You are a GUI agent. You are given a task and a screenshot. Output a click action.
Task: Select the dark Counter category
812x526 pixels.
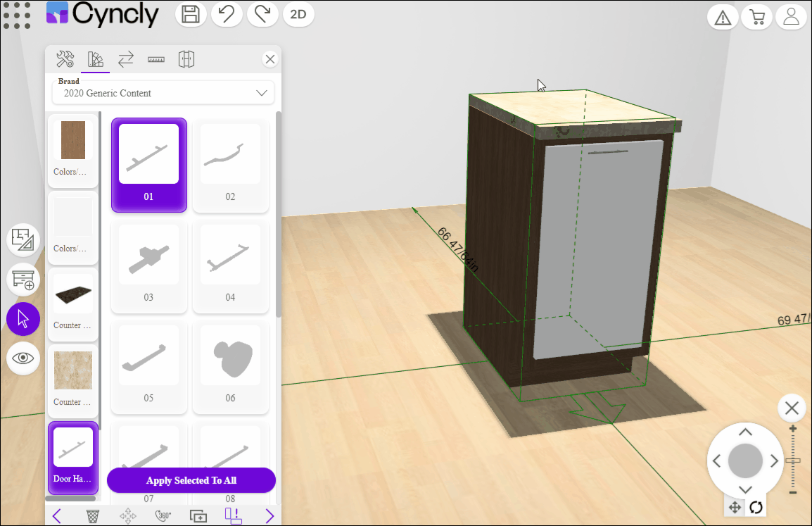73,303
